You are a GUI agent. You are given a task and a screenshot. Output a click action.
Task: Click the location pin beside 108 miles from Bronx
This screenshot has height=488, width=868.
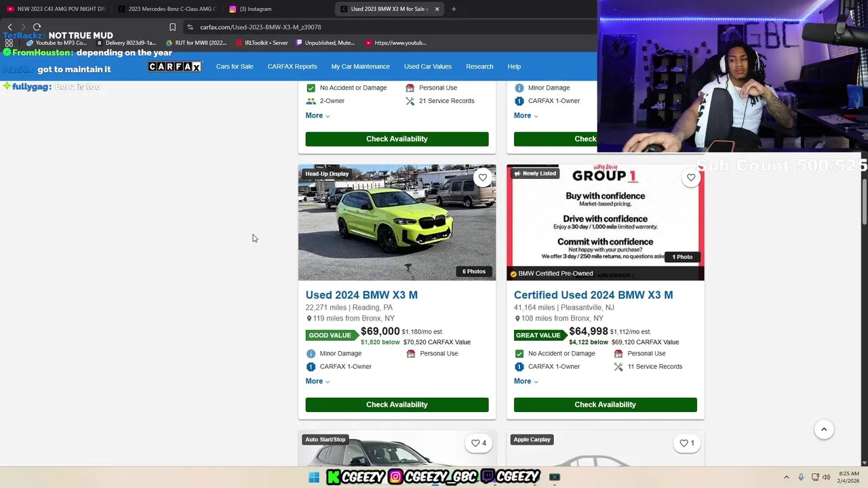pos(517,319)
